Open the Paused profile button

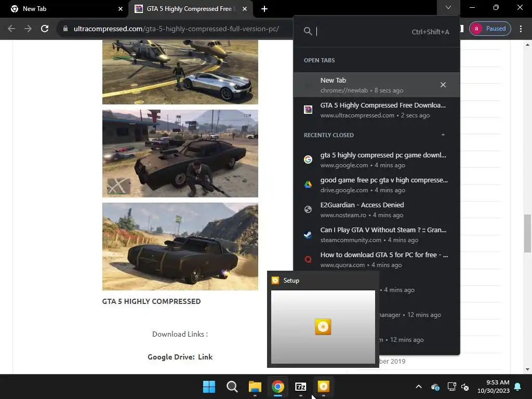coord(490,29)
